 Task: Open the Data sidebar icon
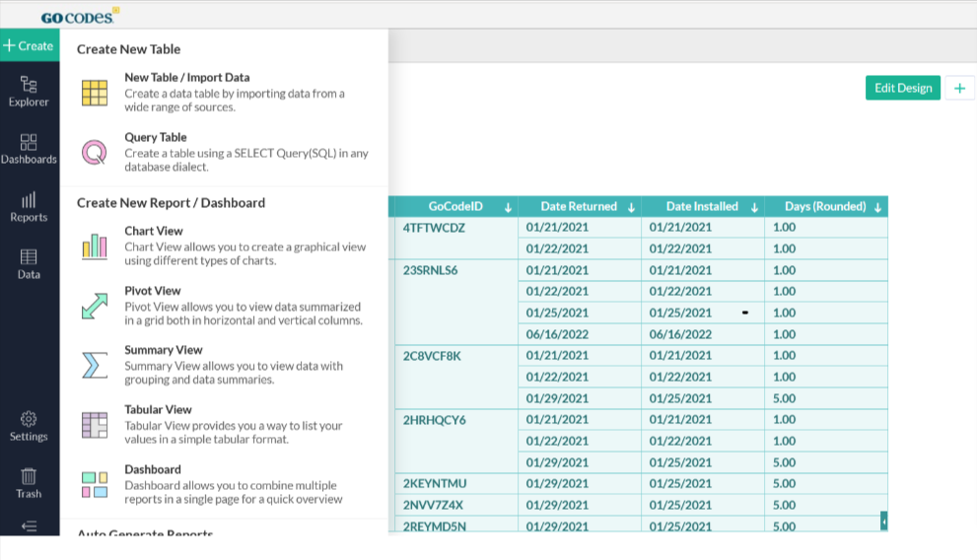coord(29,264)
